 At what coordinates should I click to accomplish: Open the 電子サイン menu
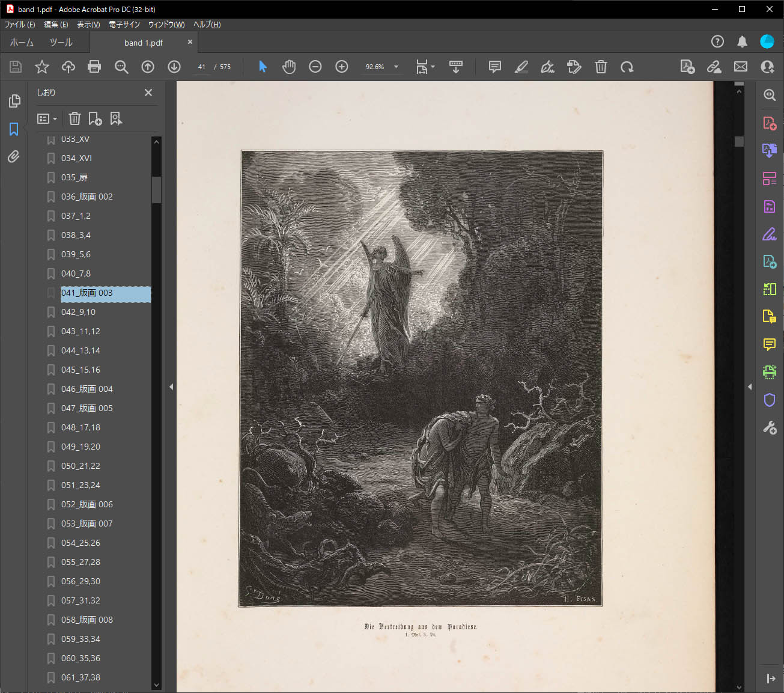point(124,25)
